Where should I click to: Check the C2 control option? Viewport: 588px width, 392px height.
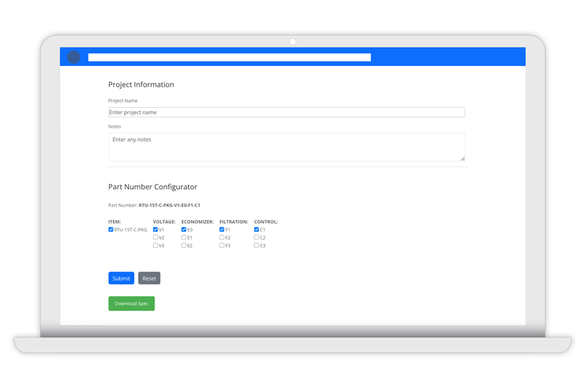click(x=256, y=237)
